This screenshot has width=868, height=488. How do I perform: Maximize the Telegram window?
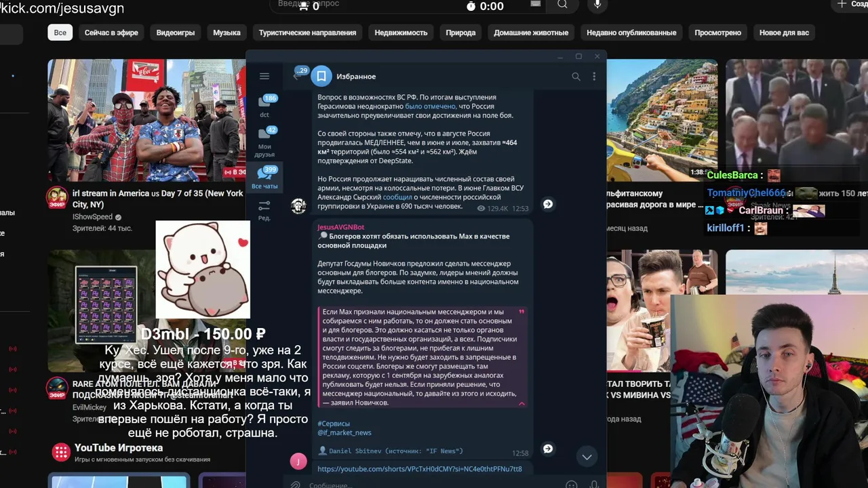click(x=578, y=56)
